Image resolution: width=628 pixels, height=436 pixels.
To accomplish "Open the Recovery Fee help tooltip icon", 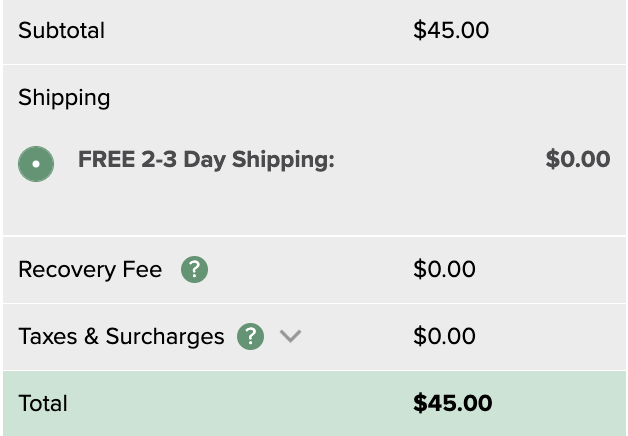I will [195, 269].
